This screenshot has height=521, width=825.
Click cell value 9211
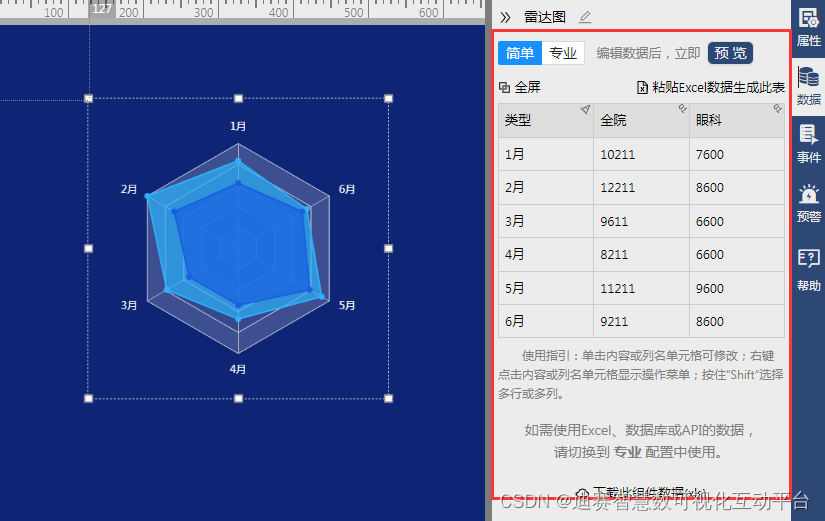point(641,321)
